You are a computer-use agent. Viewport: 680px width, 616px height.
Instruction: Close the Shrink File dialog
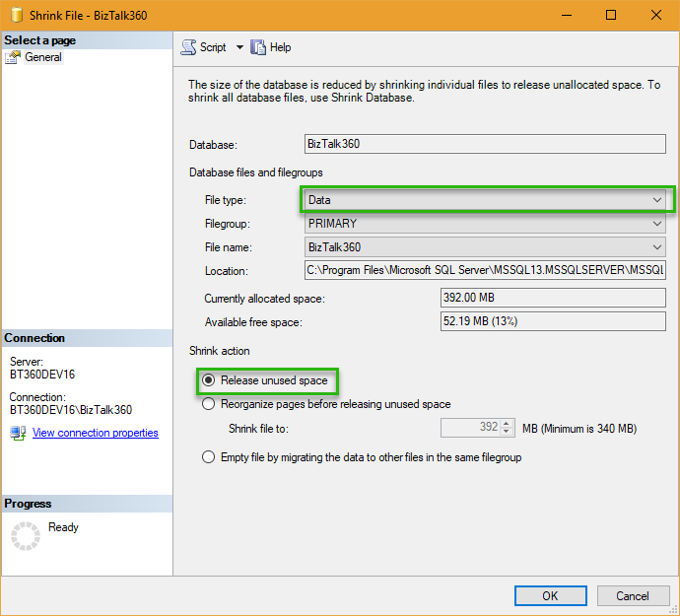pyautogui.click(x=655, y=15)
